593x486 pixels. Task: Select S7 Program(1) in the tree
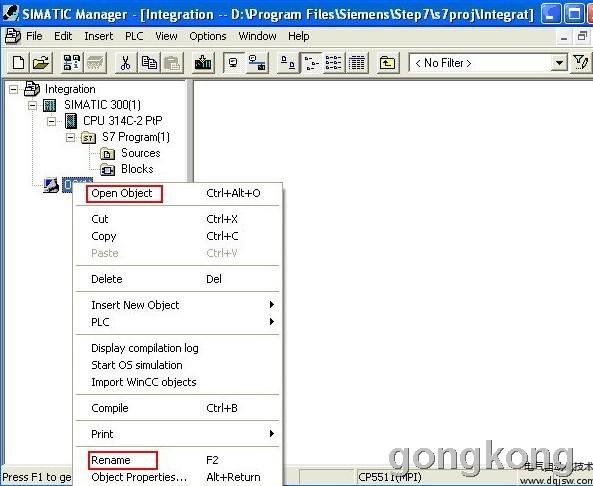click(136, 137)
